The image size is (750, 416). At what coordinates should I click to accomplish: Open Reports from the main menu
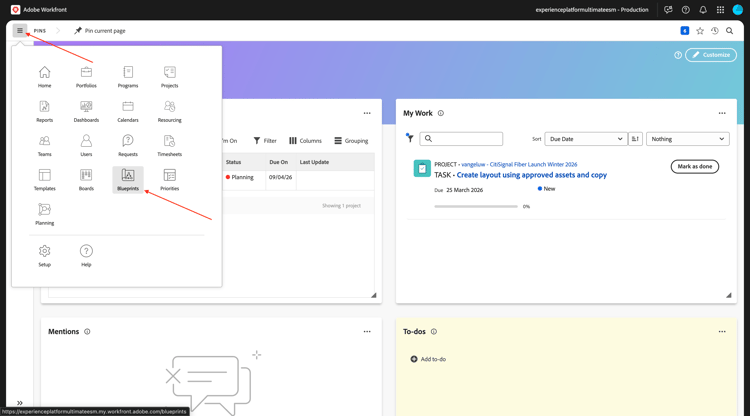click(x=44, y=111)
